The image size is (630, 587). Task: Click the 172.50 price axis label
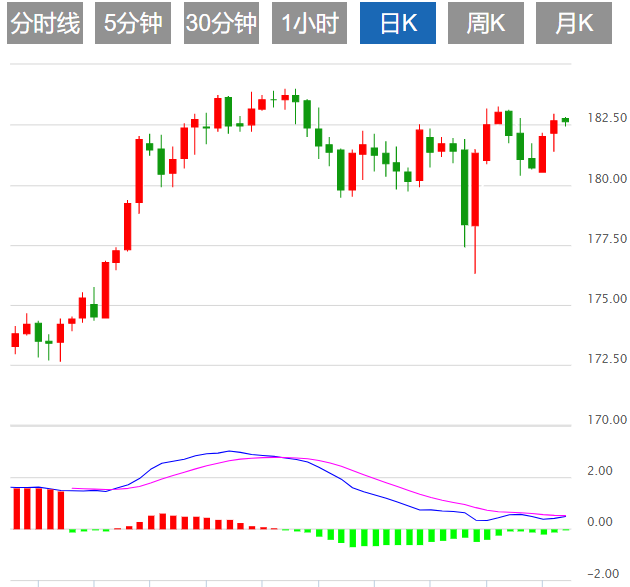coord(607,358)
